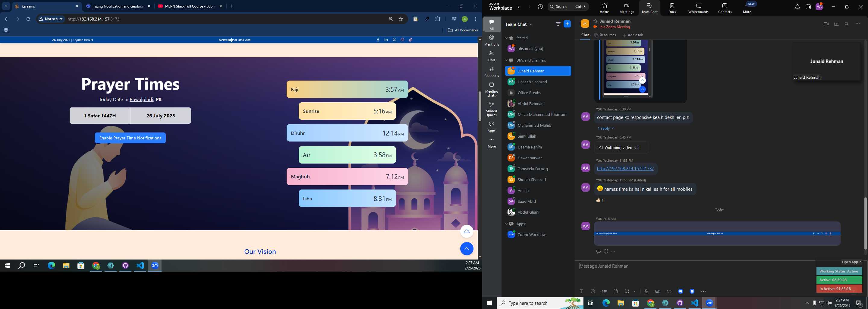
Task: Insert a code snippet with the code icon
Action: 669,291
